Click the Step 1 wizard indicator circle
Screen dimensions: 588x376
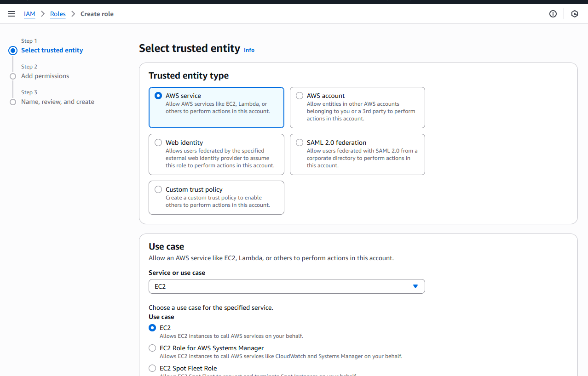[13, 51]
